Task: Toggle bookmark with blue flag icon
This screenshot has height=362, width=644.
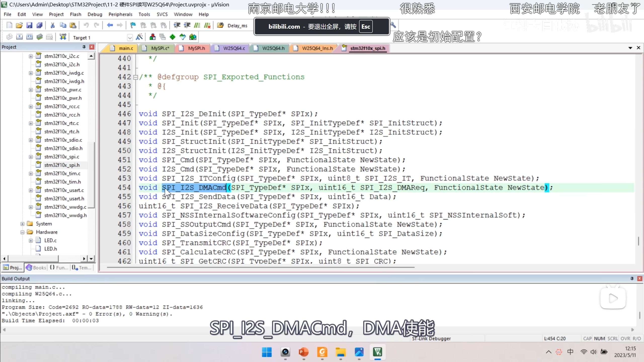Action: click(133, 25)
